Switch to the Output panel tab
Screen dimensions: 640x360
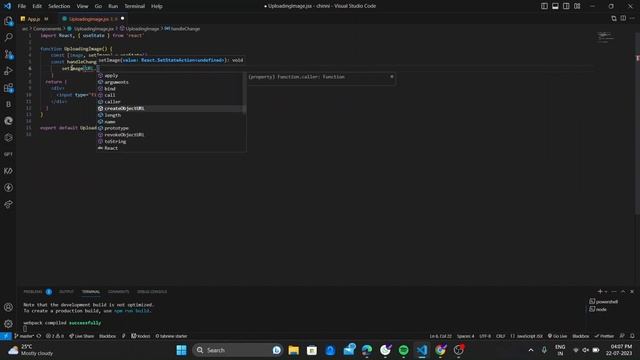coord(67,292)
